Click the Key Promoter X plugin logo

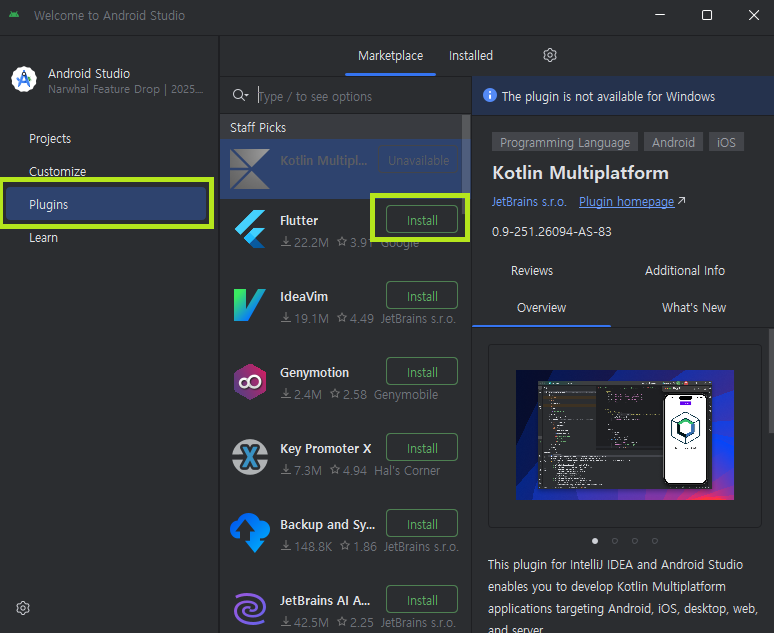(x=250, y=457)
